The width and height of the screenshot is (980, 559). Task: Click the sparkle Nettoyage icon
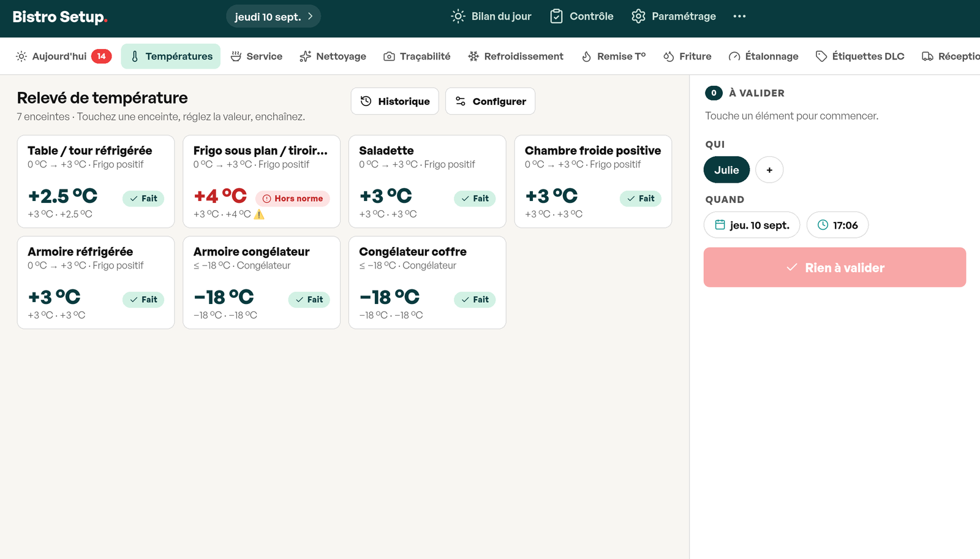[305, 56]
